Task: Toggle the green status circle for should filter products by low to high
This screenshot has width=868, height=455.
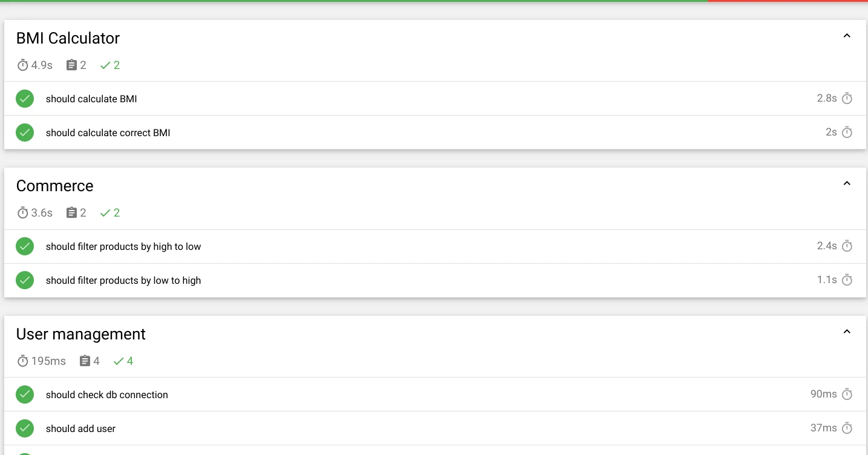Action: pyautogui.click(x=25, y=280)
